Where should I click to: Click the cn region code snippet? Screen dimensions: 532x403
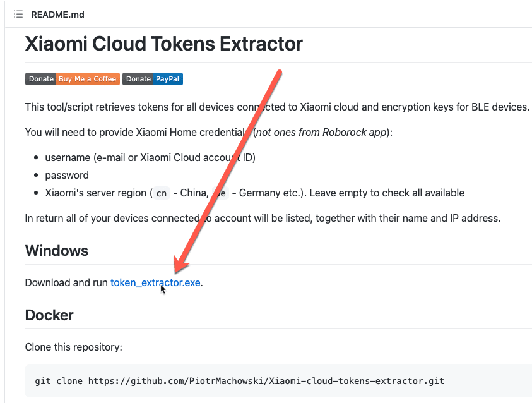point(162,193)
